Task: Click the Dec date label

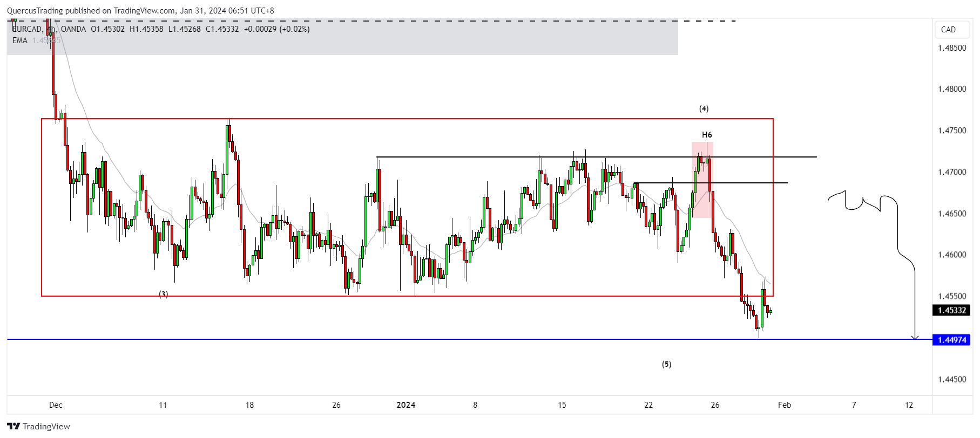Action: 56,405
